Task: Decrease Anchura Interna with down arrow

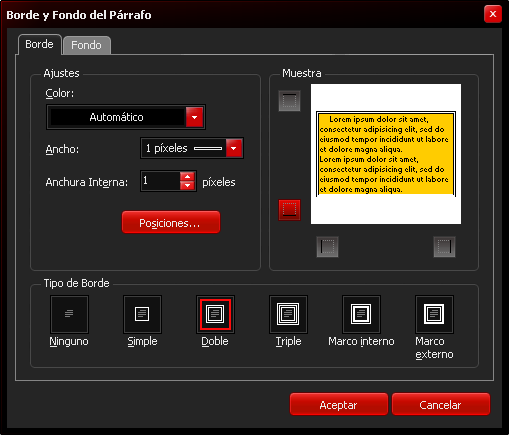Action: (x=187, y=186)
